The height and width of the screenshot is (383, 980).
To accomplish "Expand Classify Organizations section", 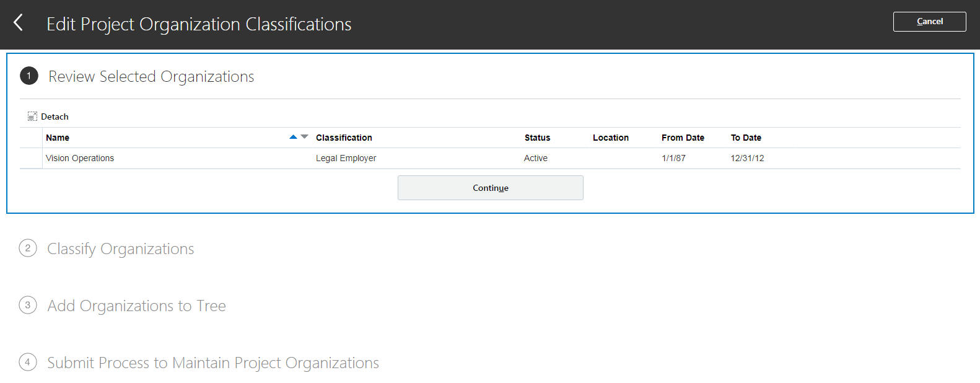I will [x=121, y=249].
